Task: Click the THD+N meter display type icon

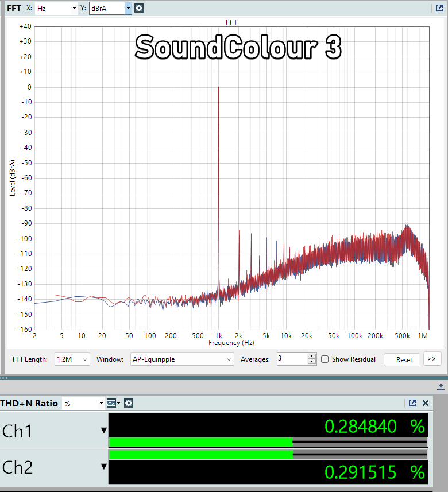Action: [112, 403]
